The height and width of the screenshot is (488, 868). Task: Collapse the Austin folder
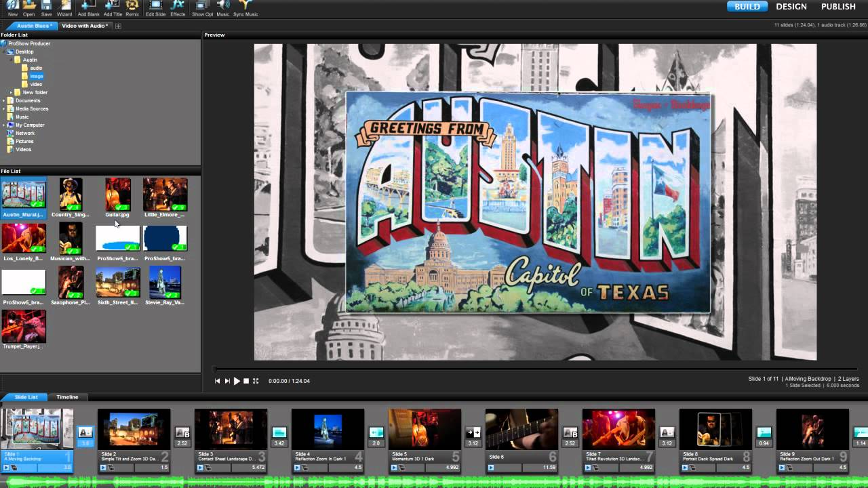pyautogui.click(x=11, y=60)
